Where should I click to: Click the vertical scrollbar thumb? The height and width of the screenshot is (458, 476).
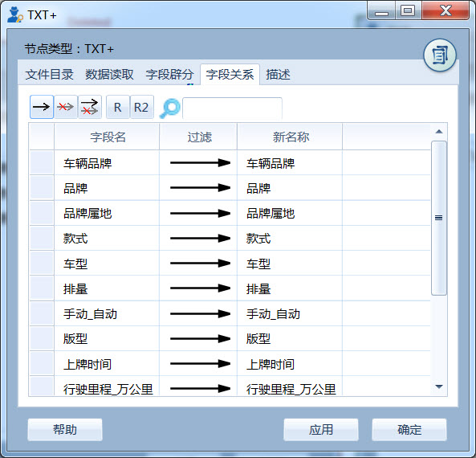pos(438,218)
